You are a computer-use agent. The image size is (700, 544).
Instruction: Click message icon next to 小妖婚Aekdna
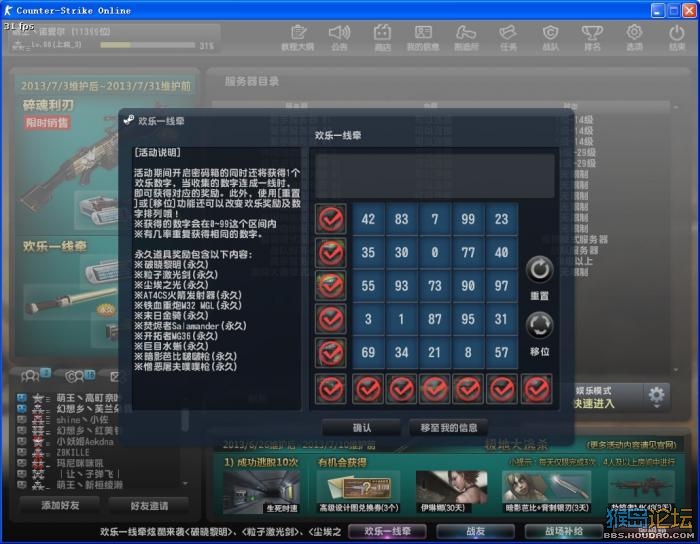coord(21,441)
